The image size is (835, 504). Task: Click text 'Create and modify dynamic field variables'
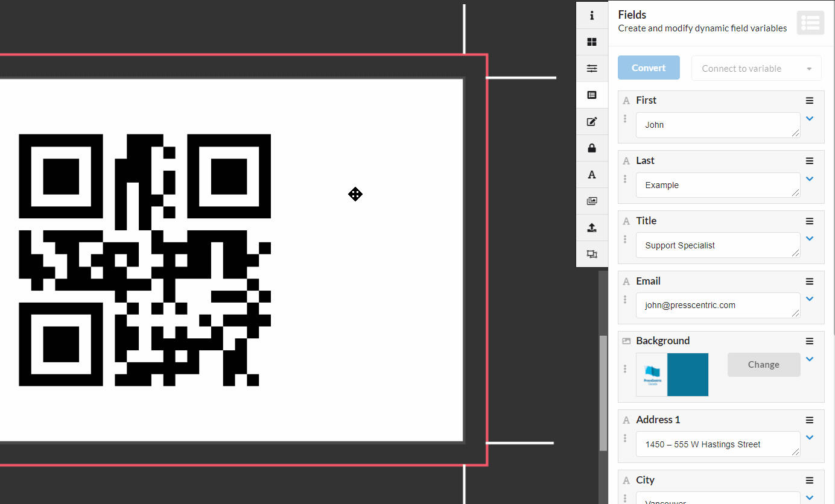(x=702, y=28)
